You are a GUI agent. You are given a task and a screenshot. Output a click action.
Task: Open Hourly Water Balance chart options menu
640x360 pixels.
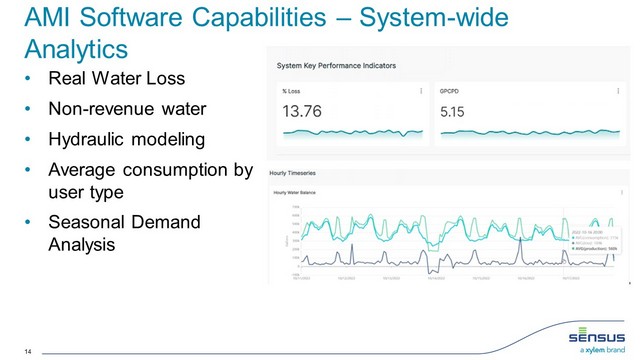pos(622,192)
